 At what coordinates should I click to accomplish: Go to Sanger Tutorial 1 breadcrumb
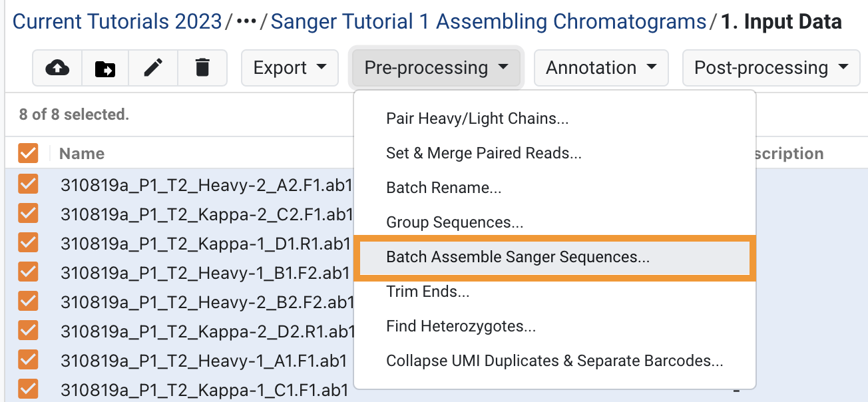tap(489, 22)
